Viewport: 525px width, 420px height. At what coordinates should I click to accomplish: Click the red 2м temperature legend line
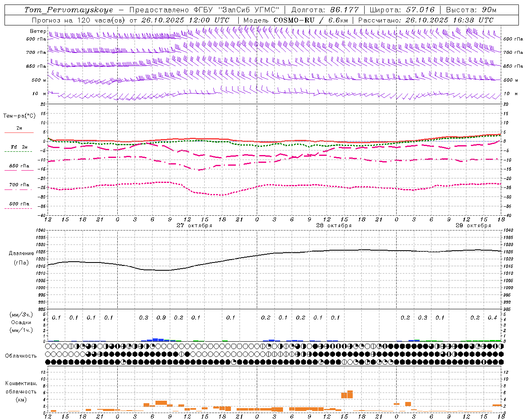(19, 133)
